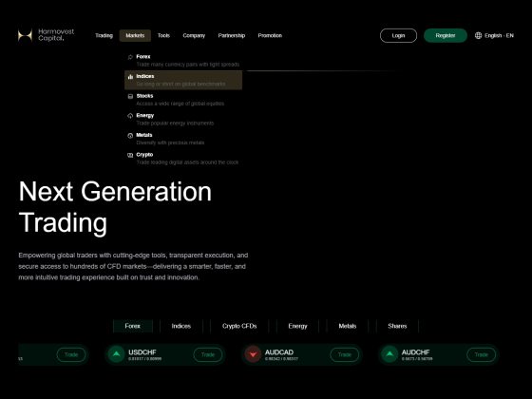Click the green Register button
The width and height of the screenshot is (532, 399).
click(446, 35)
